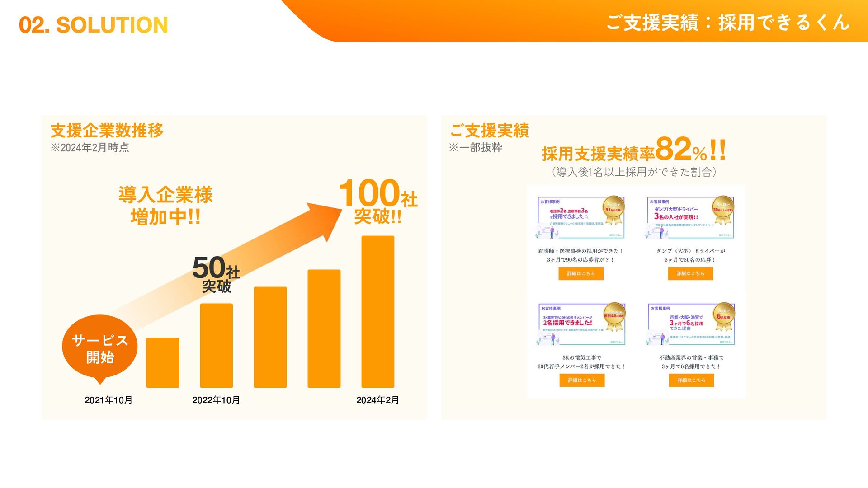The height and width of the screenshot is (488, 868).
Task: Click 詳細はこちら under 3K electrical work case
Action: pos(582,380)
